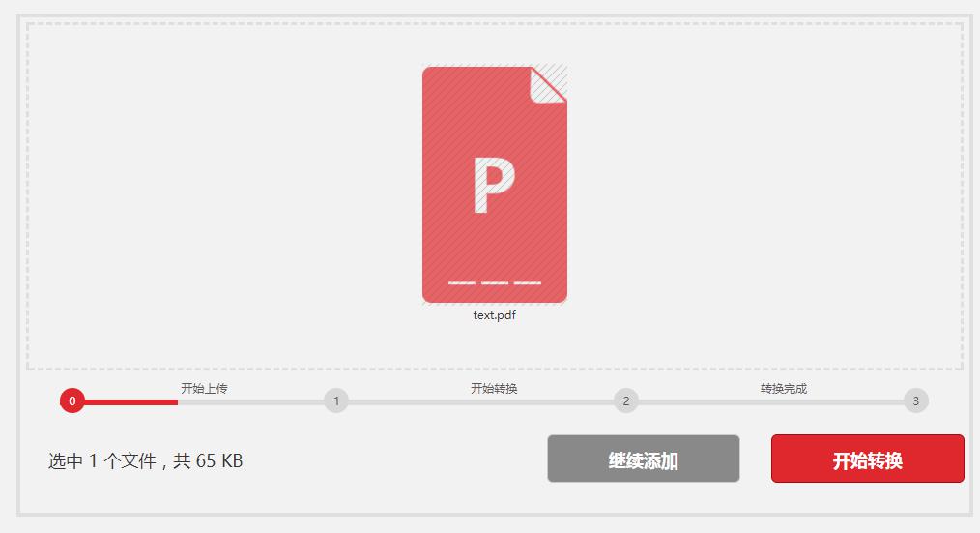Click step 2 progress marker
The width and height of the screenshot is (980, 533).
pyautogui.click(x=625, y=401)
